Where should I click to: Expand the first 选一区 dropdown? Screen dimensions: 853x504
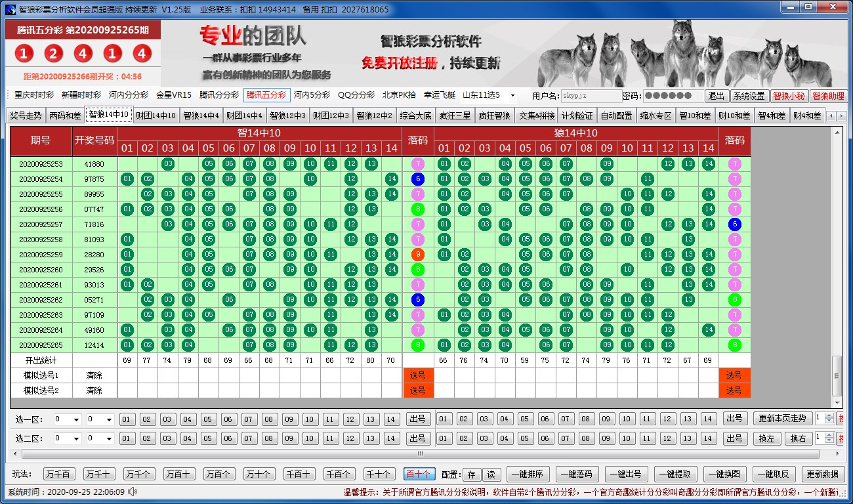(x=68, y=419)
